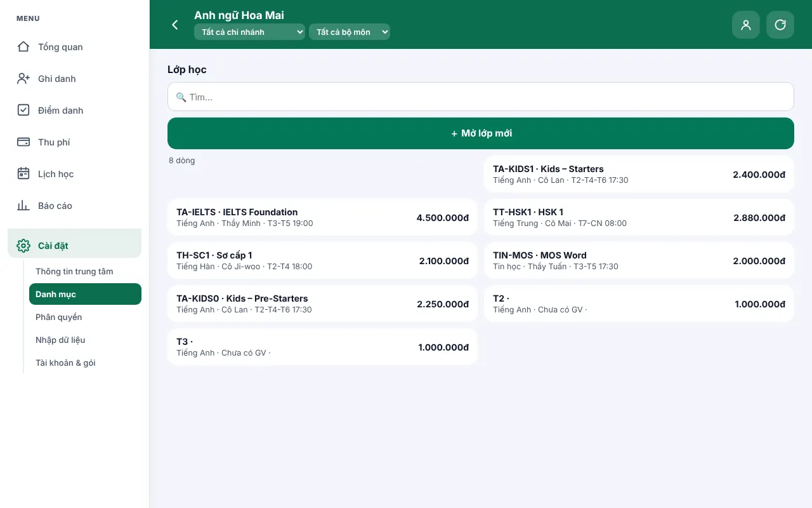This screenshot has height=508, width=812.
Task: Open Lịch học calendar icon
Action: click(x=23, y=174)
